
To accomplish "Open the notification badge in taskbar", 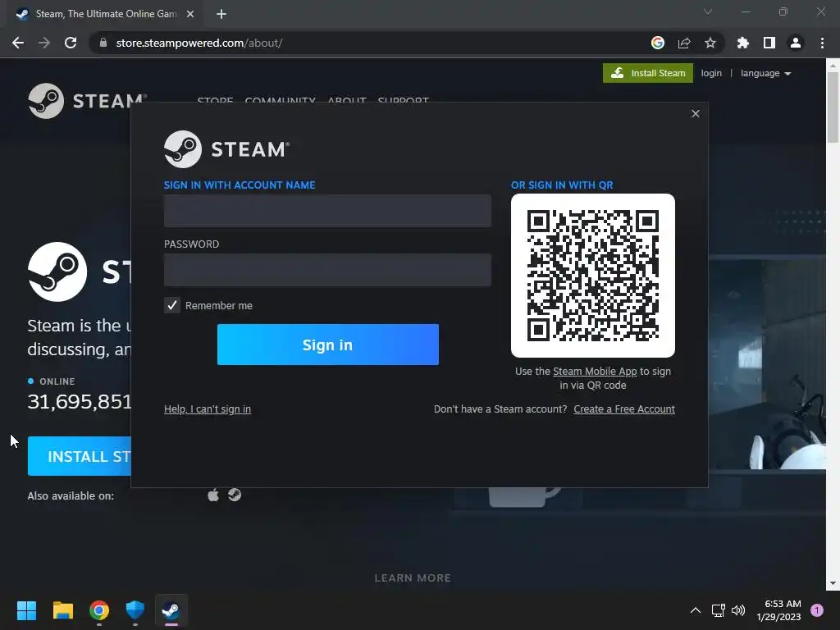I will (x=817, y=610).
